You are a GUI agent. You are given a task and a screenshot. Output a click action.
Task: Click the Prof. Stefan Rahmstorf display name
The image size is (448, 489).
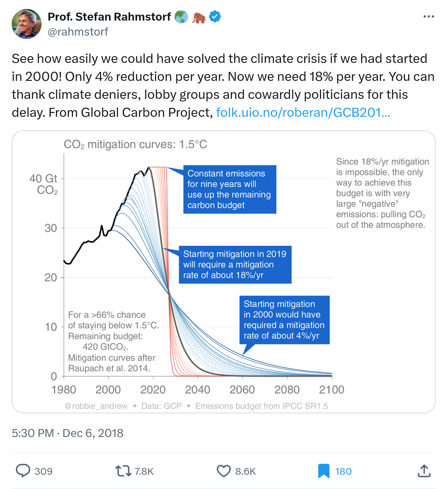109,17
